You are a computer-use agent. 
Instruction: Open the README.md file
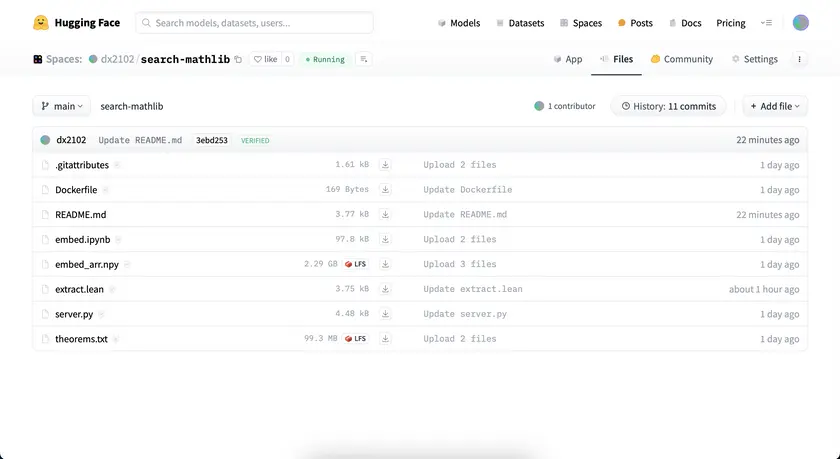point(81,214)
